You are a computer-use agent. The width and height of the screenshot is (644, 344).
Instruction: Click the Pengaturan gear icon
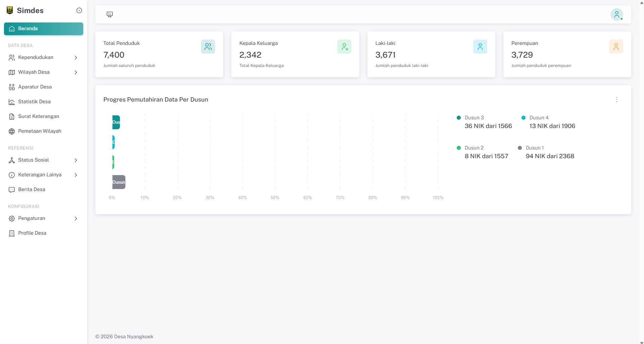12,219
